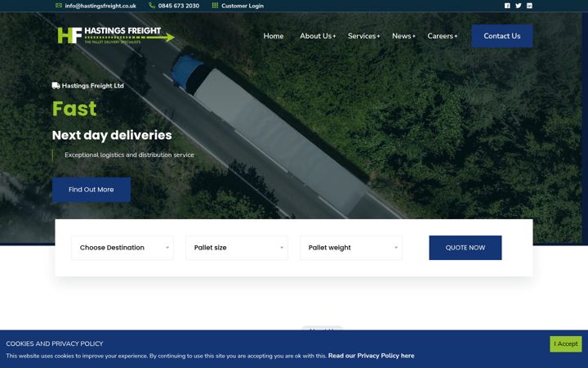This screenshot has height=368, width=588.
Task: Click the Hastings Freight logo
Action: 116,35
